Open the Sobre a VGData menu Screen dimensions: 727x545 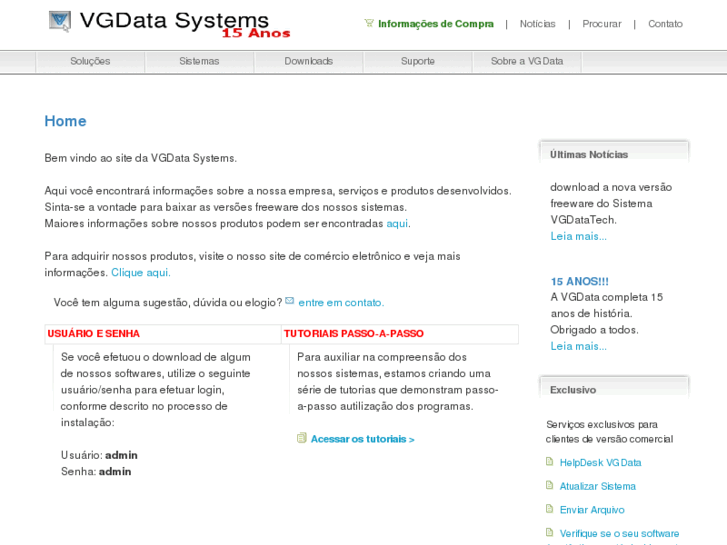pos(527,61)
